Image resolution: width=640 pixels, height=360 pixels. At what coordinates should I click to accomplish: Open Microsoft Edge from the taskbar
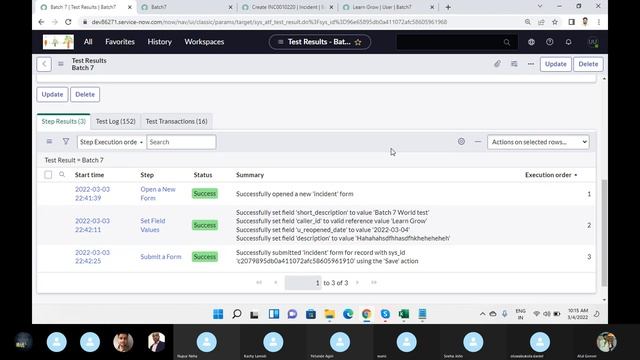348,314
